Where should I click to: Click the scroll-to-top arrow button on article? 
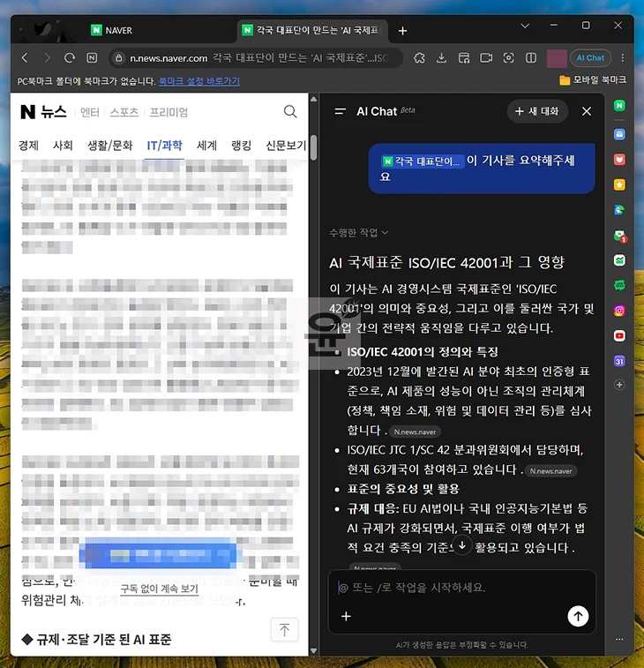[x=285, y=629]
